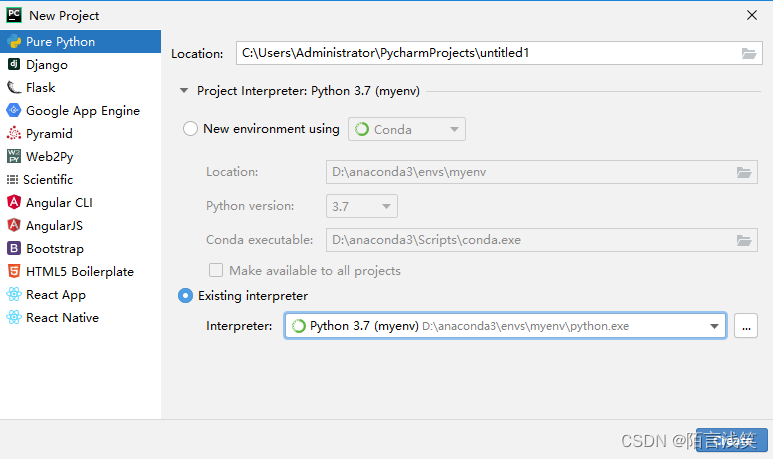Select HTML5 Boilerplate project type

coord(80,272)
